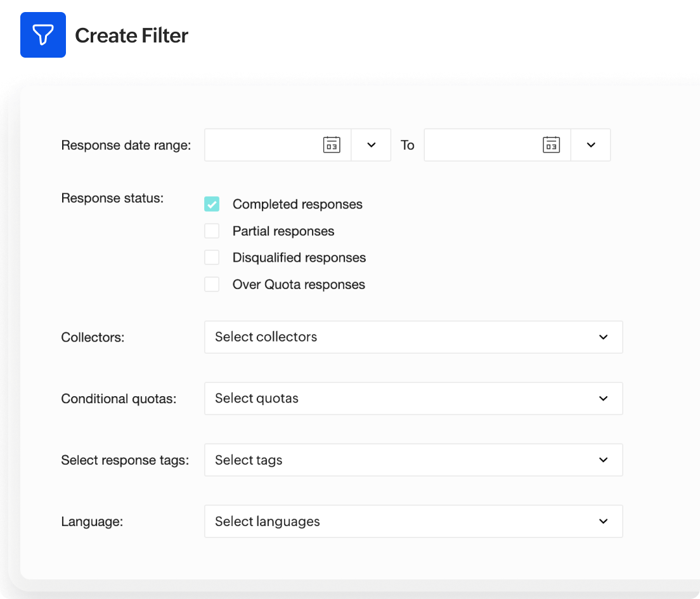Enable Partial responses

point(212,231)
